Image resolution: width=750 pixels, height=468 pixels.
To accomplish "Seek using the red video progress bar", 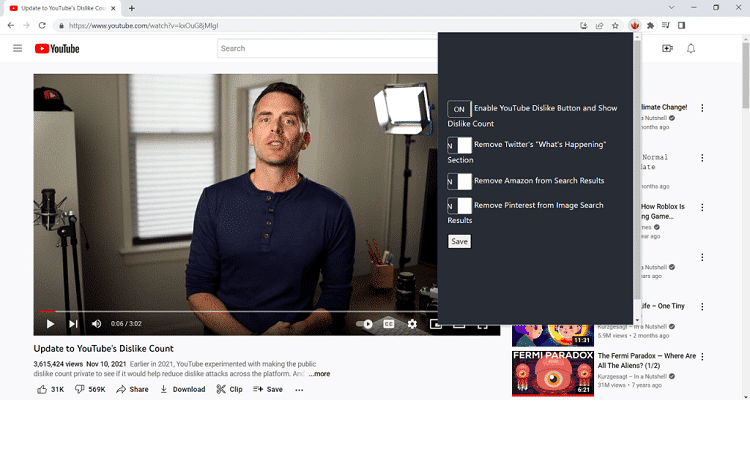I will tap(47, 312).
